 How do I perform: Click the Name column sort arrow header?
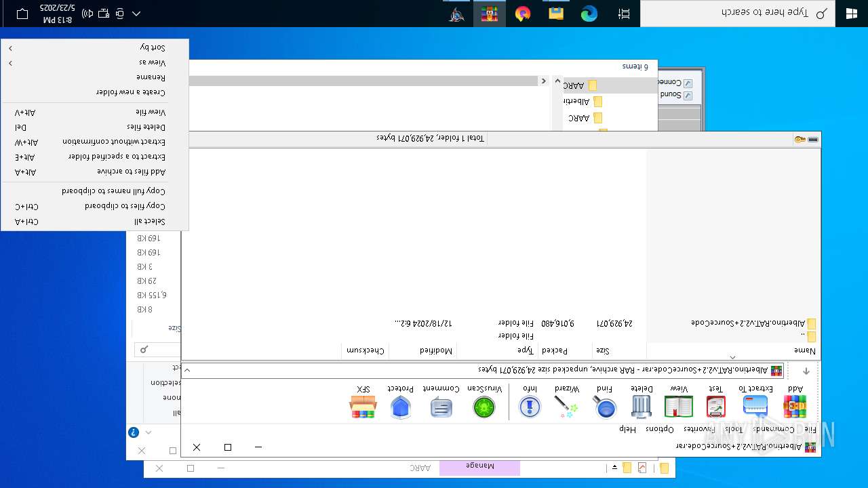[x=732, y=357]
